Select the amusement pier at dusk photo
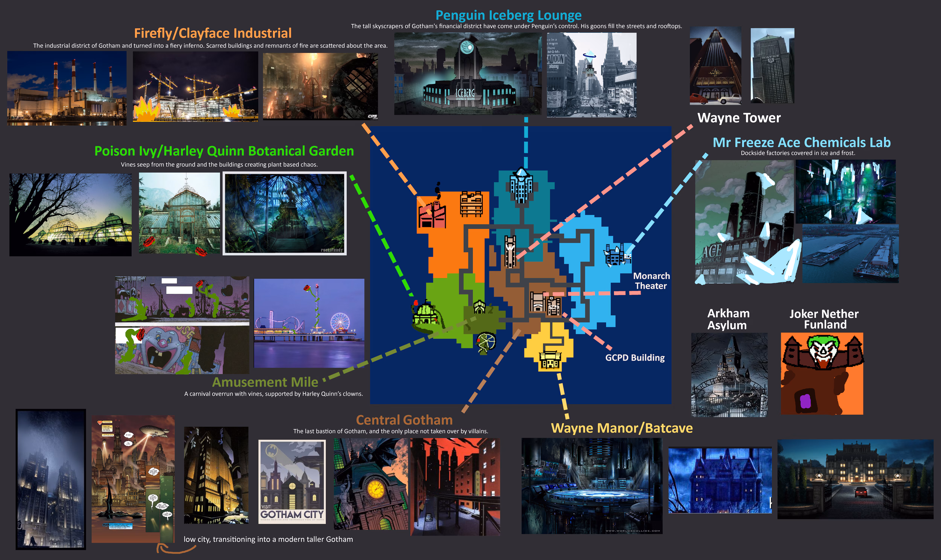Viewport: 941px width, 560px height. 309,323
